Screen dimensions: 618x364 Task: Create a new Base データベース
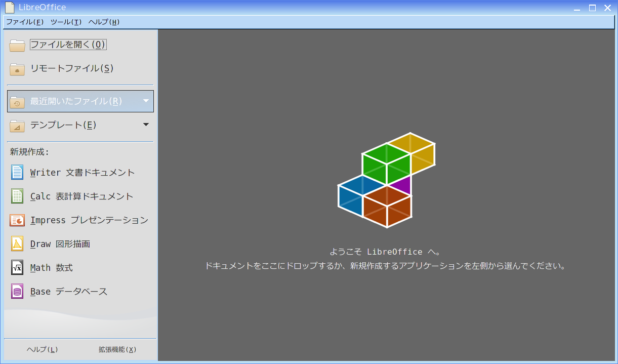[x=80, y=292]
